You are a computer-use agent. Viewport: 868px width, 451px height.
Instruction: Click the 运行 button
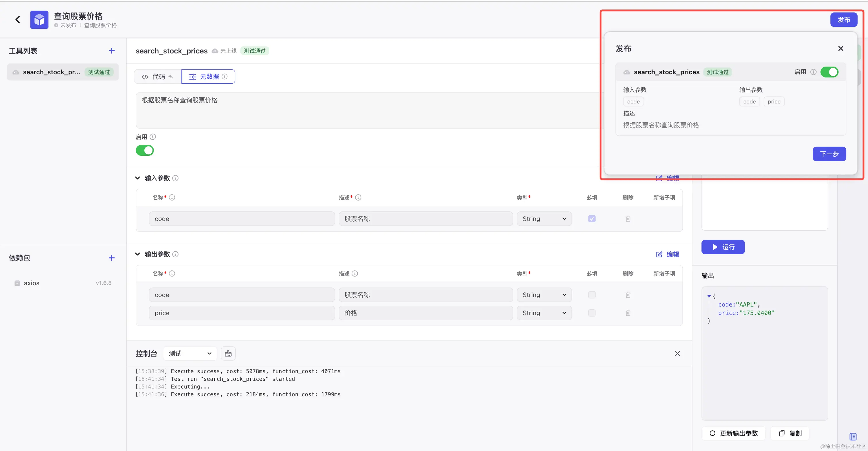(723, 247)
